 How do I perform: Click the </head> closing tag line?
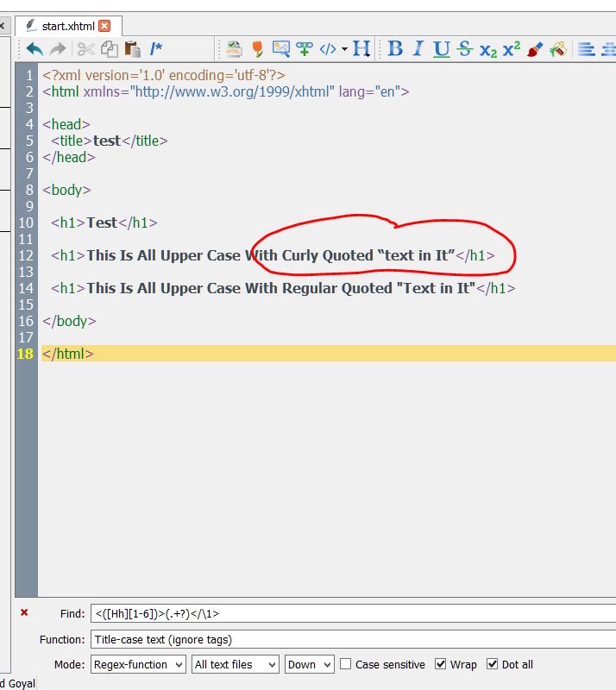coord(69,157)
